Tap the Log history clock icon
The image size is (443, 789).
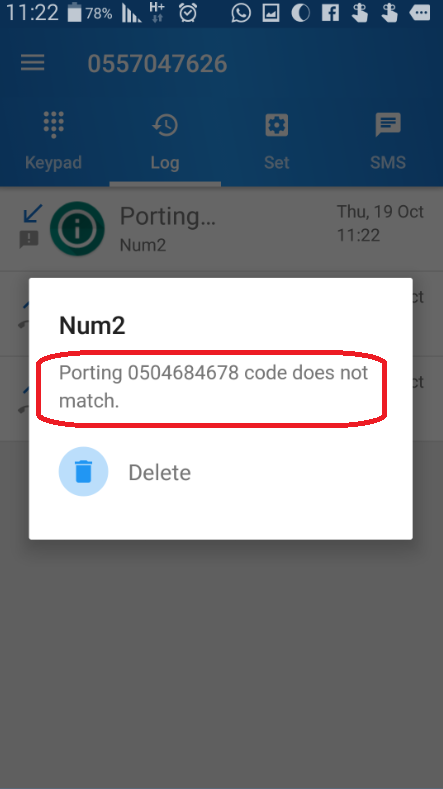point(165,125)
